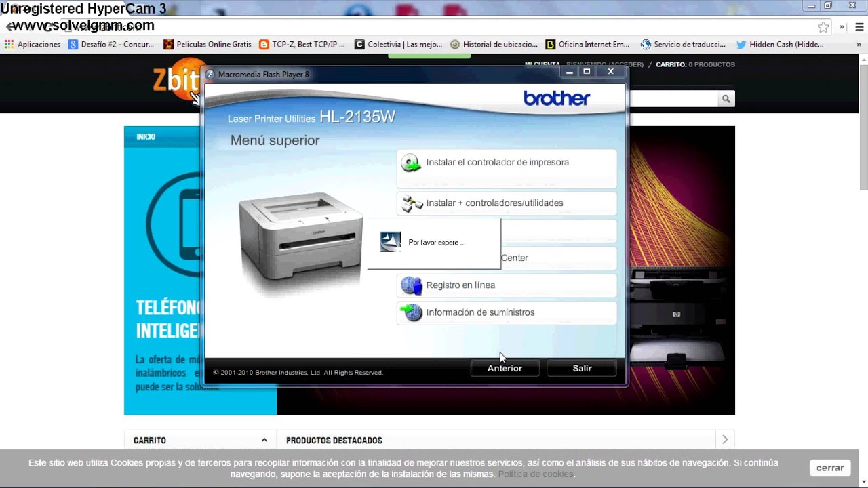The width and height of the screenshot is (868, 488).
Task: Minimize the Flash Player window
Action: click(x=570, y=72)
